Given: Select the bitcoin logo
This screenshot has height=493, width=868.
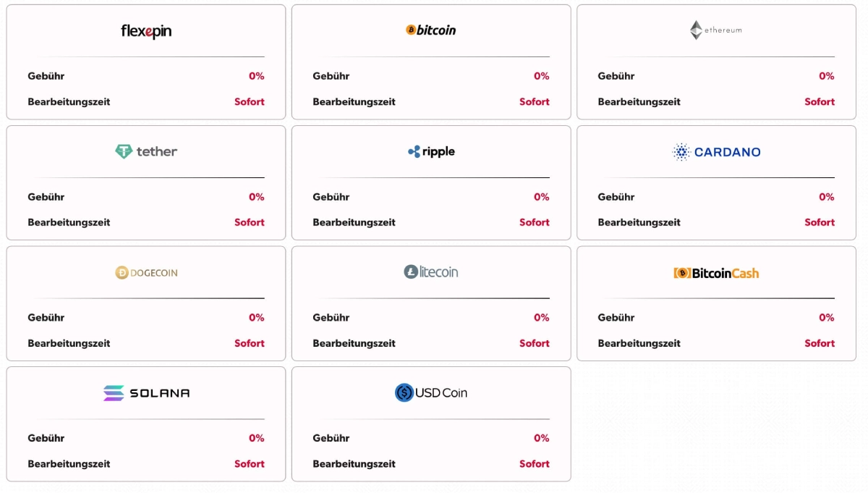Looking at the screenshot, I should tap(431, 30).
